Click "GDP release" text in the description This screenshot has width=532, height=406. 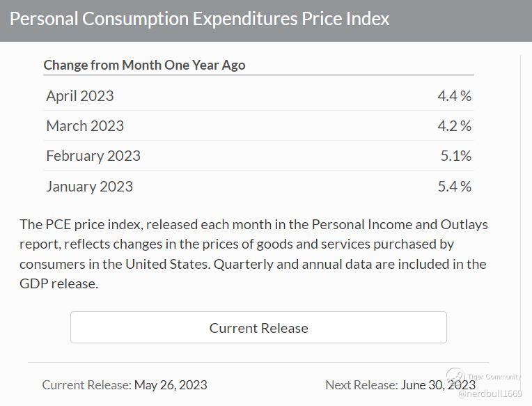coord(58,283)
